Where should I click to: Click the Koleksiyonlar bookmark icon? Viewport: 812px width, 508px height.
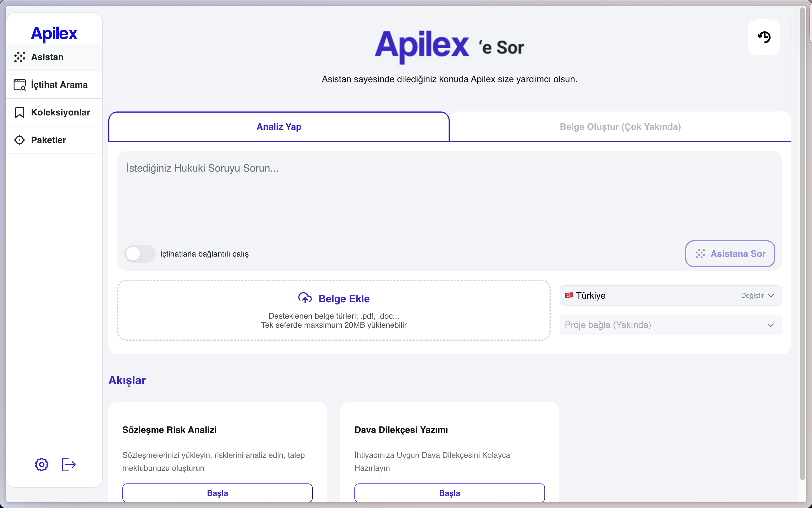tap(20, 112)
